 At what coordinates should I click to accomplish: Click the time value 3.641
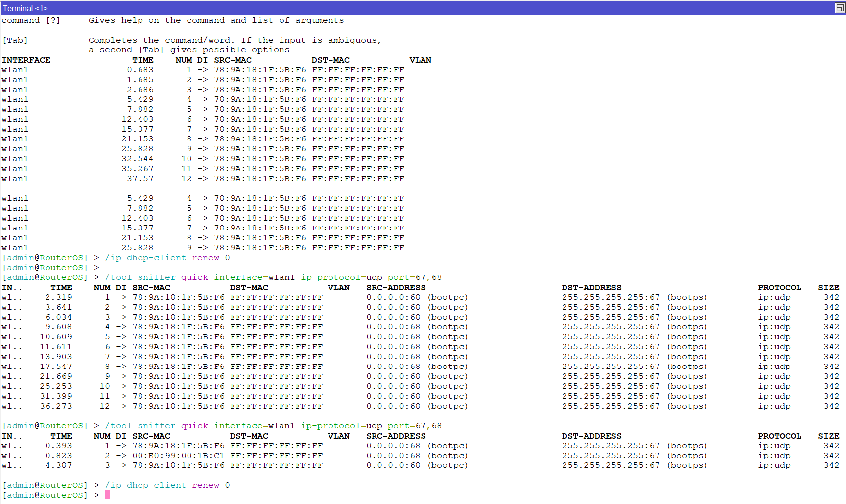pyautogui.click(x=58, y=307)
